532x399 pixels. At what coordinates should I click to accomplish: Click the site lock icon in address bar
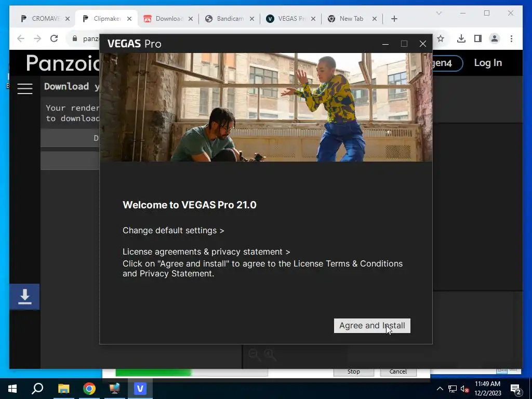coord(75,38)
